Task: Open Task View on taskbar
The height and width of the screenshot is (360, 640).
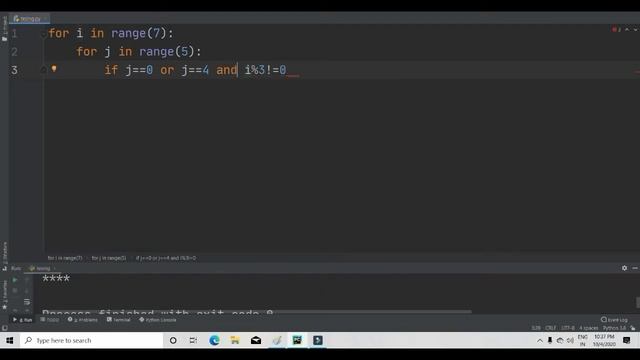Action: [193, 340]
